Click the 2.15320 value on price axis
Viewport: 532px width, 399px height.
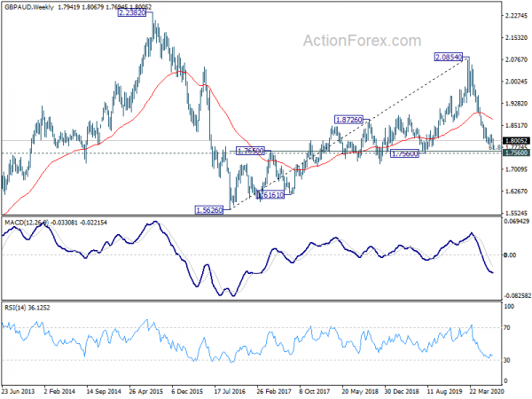tap(516, 37)
